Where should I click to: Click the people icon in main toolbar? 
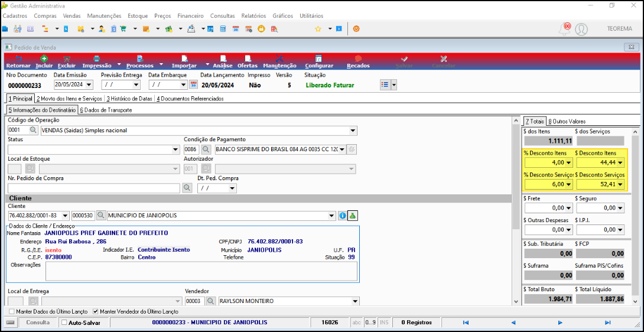point(17,29)
